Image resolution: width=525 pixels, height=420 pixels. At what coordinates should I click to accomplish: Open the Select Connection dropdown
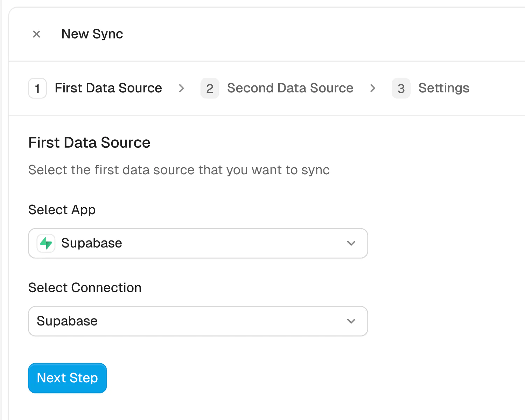[x=198, y=321]
